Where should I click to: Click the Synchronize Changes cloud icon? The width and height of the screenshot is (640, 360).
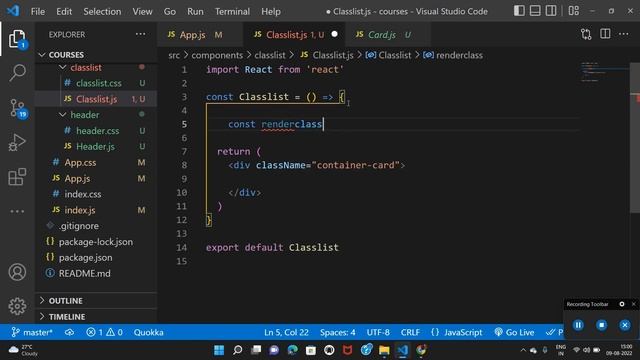coord(69,332)
